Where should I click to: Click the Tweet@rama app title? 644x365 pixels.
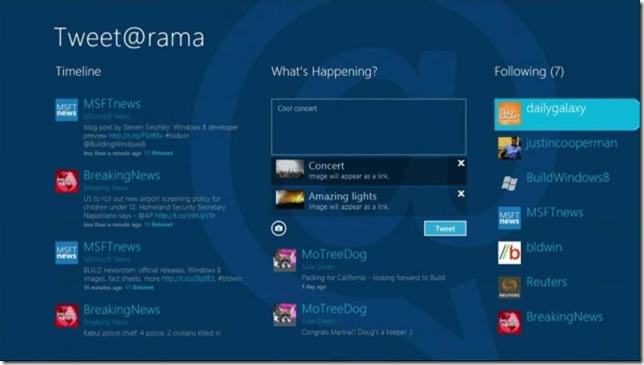(129, 37)
